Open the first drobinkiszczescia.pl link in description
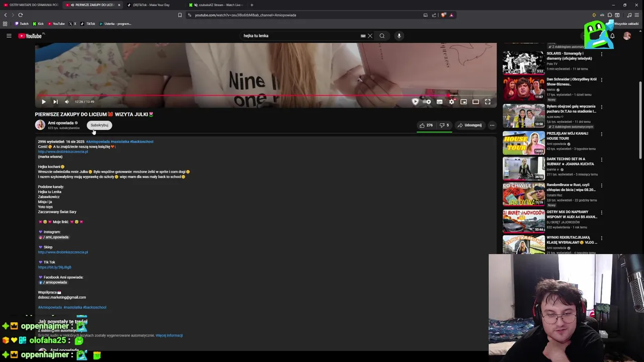The width and height of the screenshot is (644, 362). (x=63, y=151)
